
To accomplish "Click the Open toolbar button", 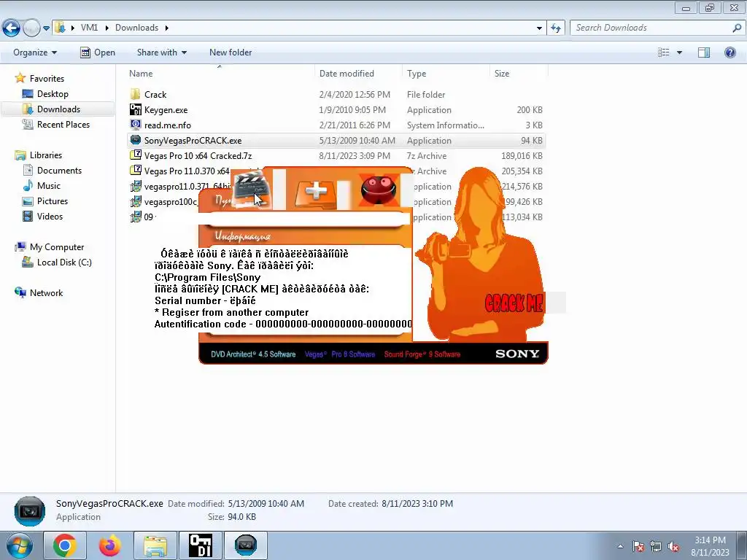I will pyautogui.click(x=98, y=52).
